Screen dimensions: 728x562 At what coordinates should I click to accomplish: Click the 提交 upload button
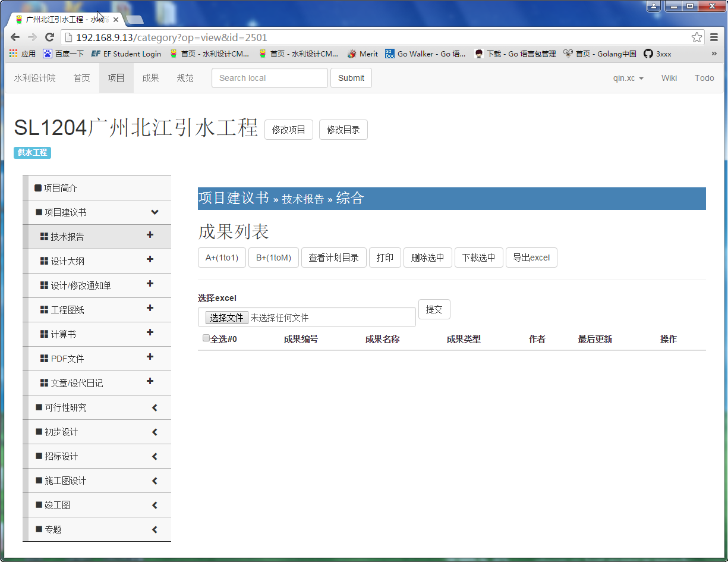tap(434, 309)
